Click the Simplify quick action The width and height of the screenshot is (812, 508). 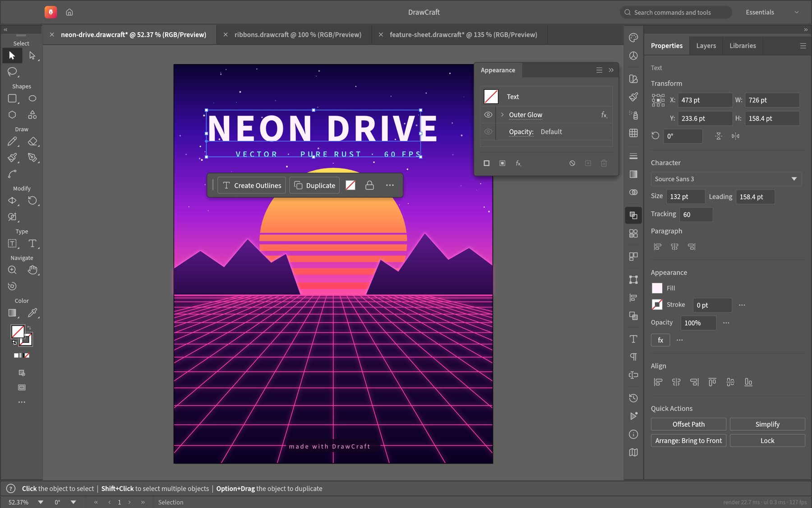pos(767,424)
